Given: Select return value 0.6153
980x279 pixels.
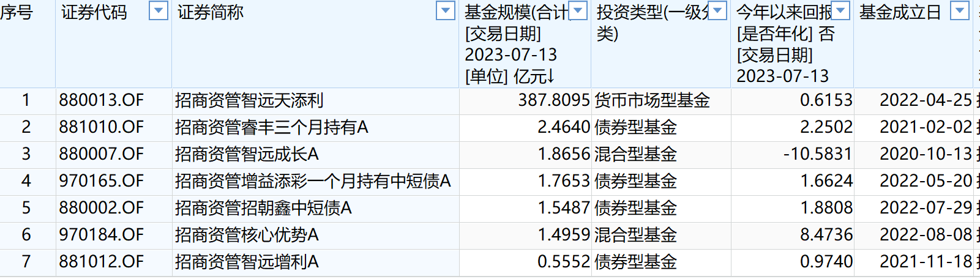Looking at the screenshot, I should tap(826, 100).
